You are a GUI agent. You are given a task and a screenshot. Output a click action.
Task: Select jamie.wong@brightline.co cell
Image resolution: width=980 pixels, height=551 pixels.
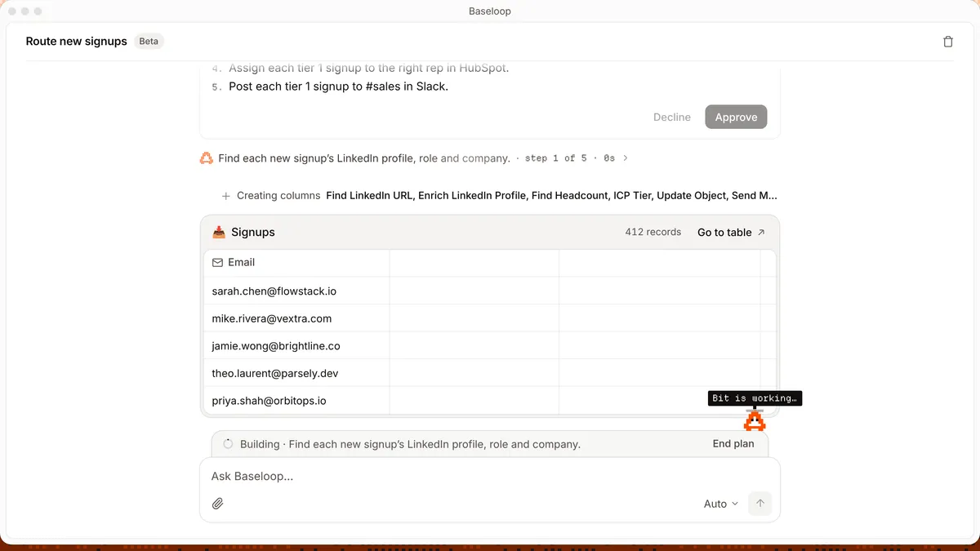point(296,345)
